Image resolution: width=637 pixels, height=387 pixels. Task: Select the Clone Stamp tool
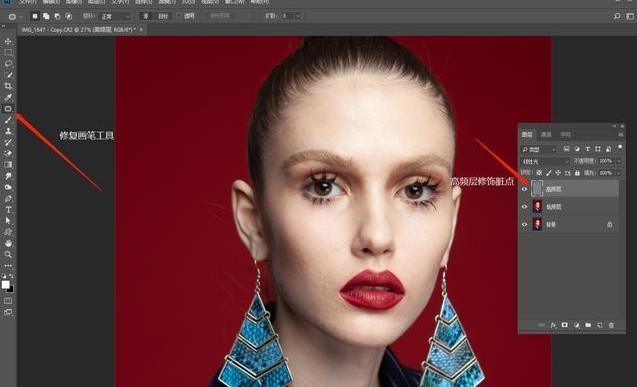point(8,131)
